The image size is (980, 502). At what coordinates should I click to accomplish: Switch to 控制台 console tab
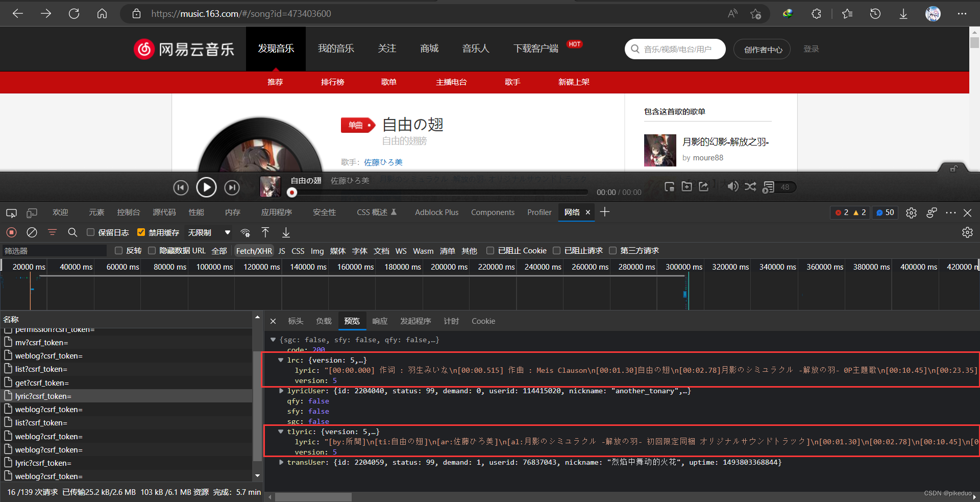pos(128,212)
